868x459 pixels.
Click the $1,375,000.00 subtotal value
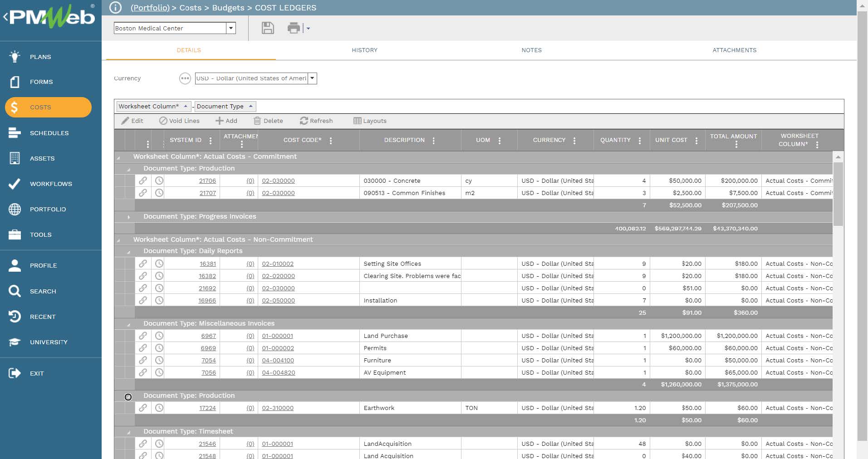click(737, 384)
